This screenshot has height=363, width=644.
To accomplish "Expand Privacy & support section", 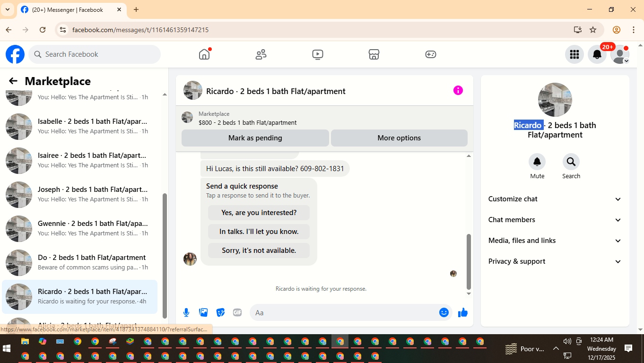I will tap(555, 261).
